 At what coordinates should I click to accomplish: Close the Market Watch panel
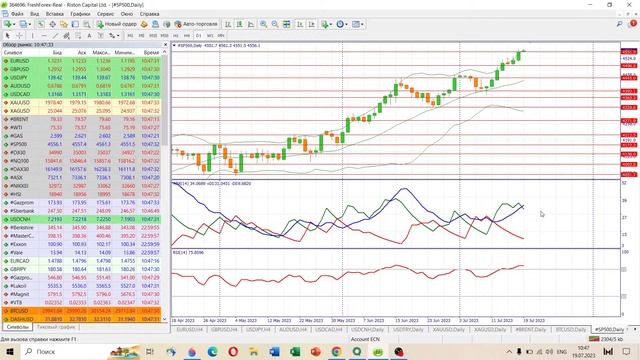(x=165, y=44)
